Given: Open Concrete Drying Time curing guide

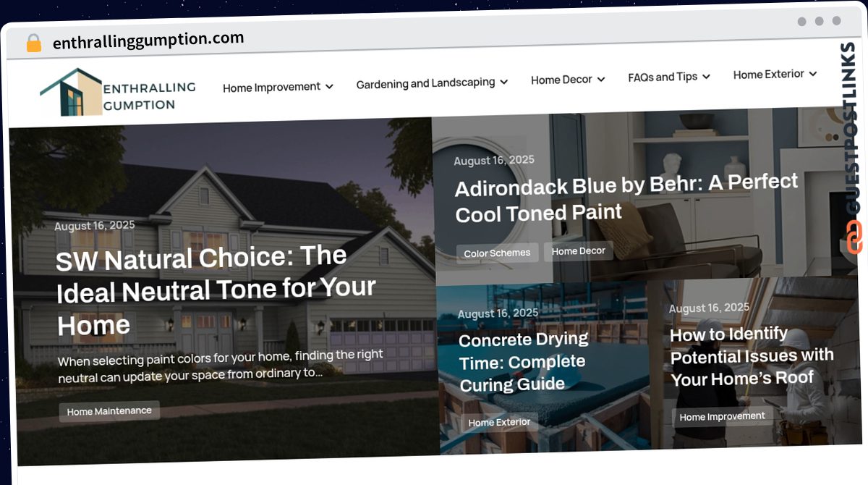Looking at the screenshot, I should (524, 361).
